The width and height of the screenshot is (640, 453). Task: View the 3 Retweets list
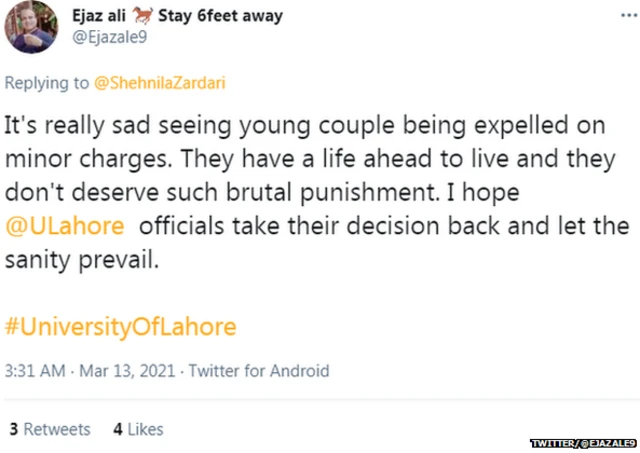tap(48, 429)
